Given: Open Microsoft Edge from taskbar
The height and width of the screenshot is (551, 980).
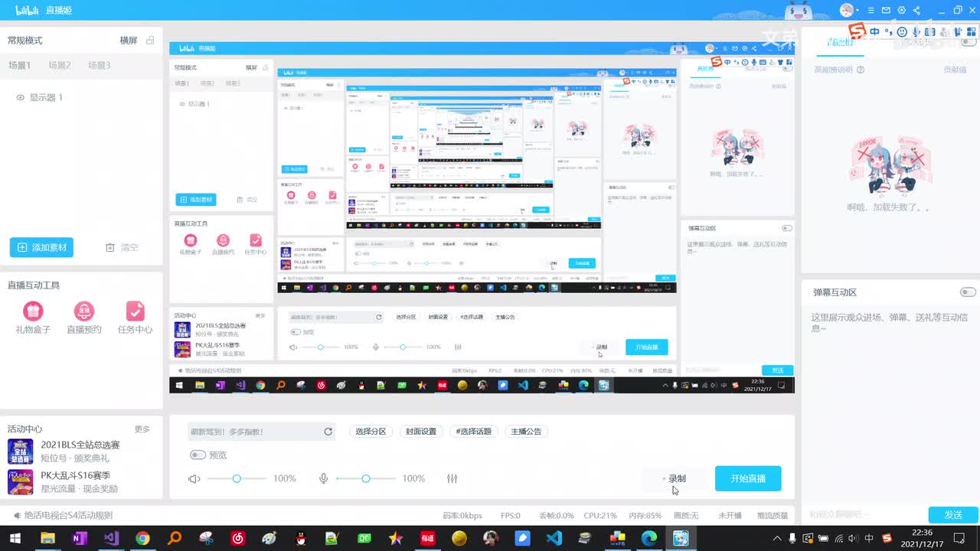Looking at the screenshot, I should 648,538.
